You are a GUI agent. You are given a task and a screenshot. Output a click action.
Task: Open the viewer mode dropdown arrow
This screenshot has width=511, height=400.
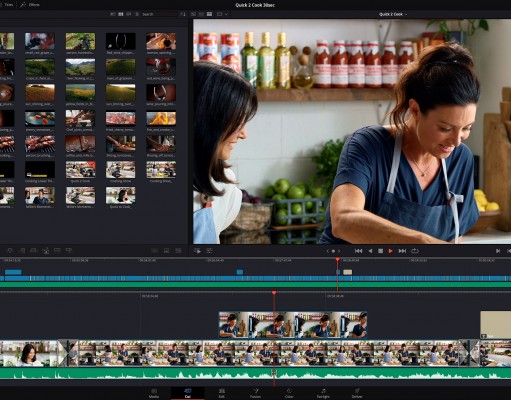click(x=226, y=14)
